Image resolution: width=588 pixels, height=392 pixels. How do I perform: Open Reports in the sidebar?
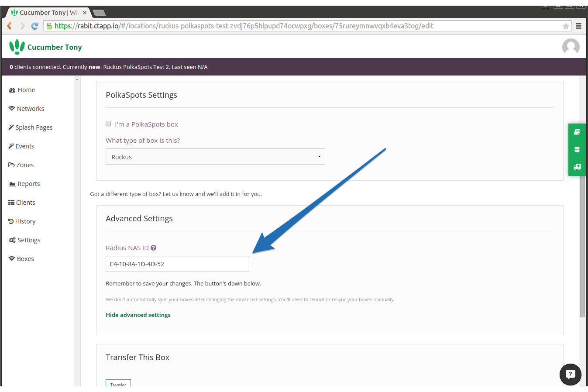(24, 184)
